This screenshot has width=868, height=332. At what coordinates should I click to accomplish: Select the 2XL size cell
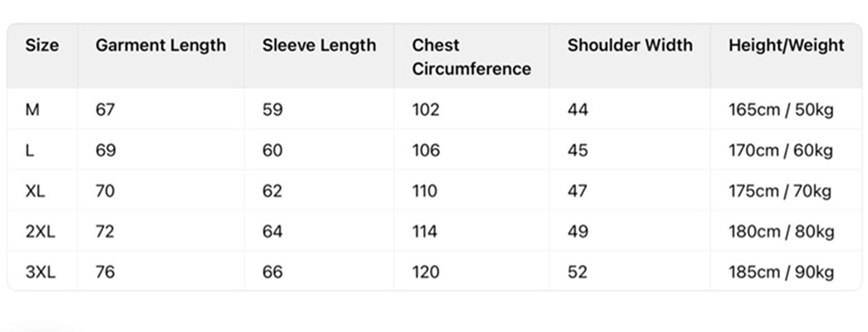tap(40, 232)
